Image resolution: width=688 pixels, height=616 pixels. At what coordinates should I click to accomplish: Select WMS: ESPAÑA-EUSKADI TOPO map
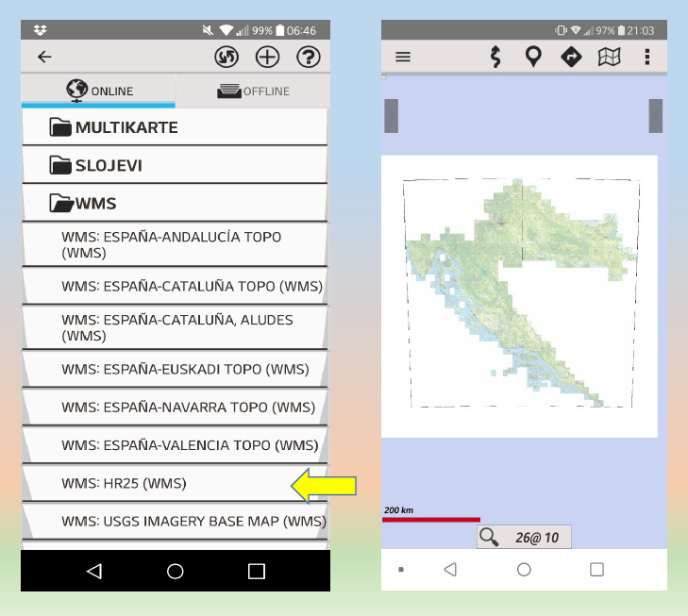point(175,369)
